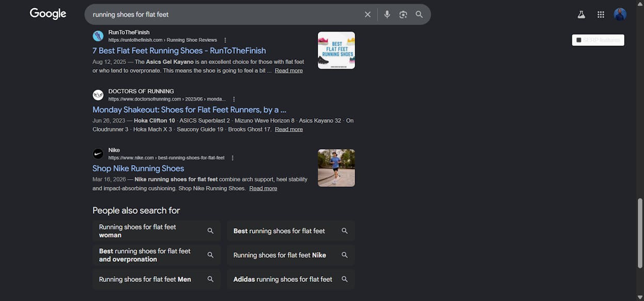This screenshot has width=644, height=301.
Task: Open 'Shop Nike Running Shoes' result
Action: pyautogui.click(x=138, y=168)
